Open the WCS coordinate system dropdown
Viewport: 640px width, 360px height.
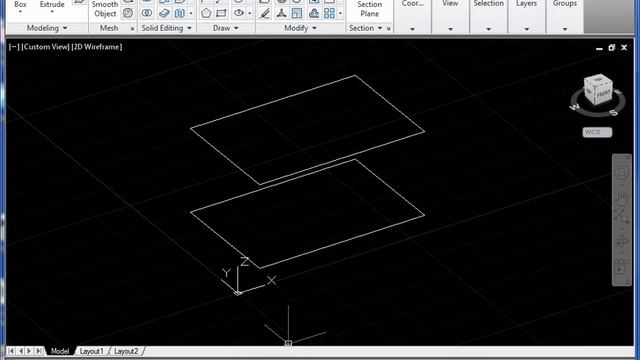[x=597, y=132]
